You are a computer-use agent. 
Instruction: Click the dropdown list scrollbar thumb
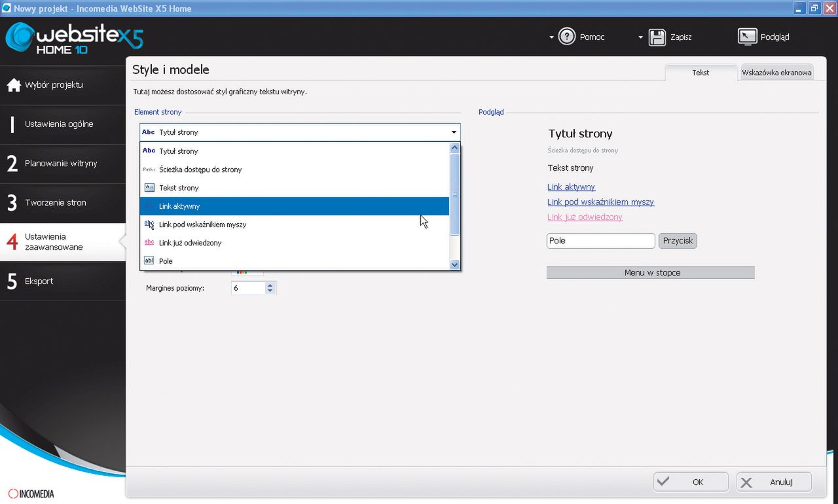[x=455, y=194]
